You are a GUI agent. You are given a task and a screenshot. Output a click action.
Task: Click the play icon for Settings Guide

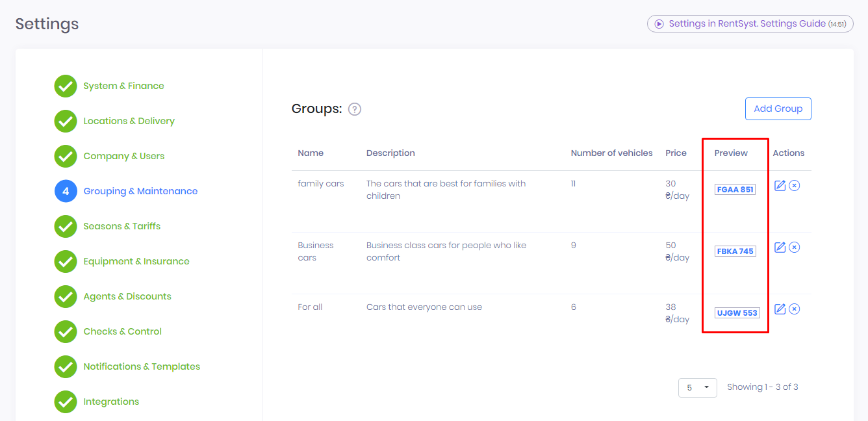659,24
